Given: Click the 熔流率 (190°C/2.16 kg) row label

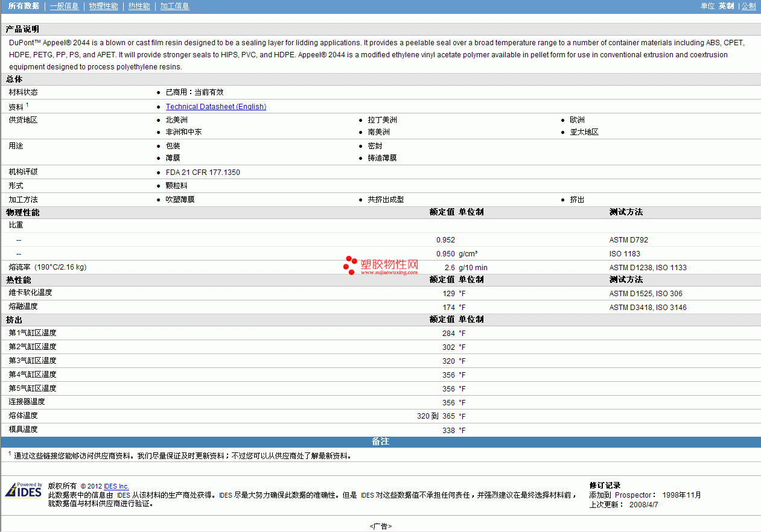Looking at the screenshot, I should pos(48,267).
